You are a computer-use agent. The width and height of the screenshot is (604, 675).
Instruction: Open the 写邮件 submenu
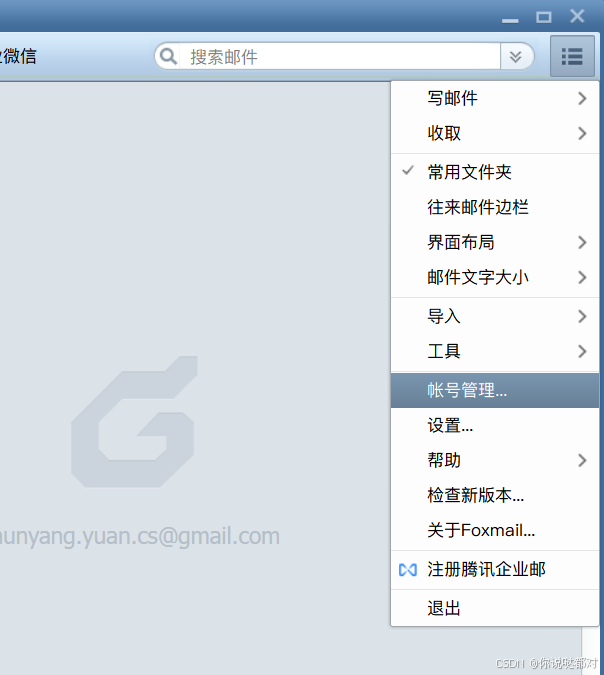click(x=495, y=99)
